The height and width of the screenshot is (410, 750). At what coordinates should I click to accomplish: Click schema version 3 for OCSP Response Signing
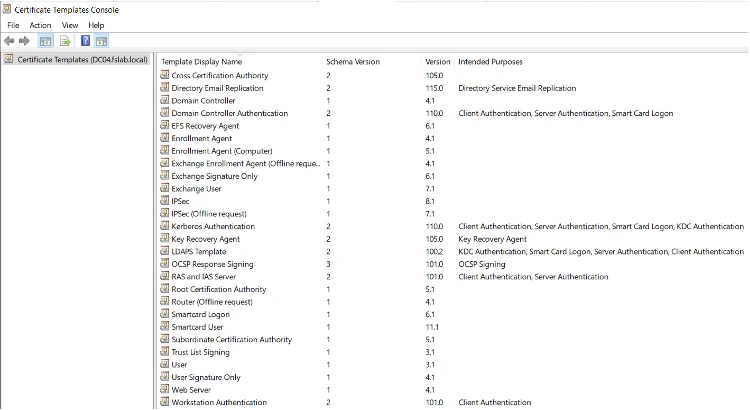[x=328, y=264]
